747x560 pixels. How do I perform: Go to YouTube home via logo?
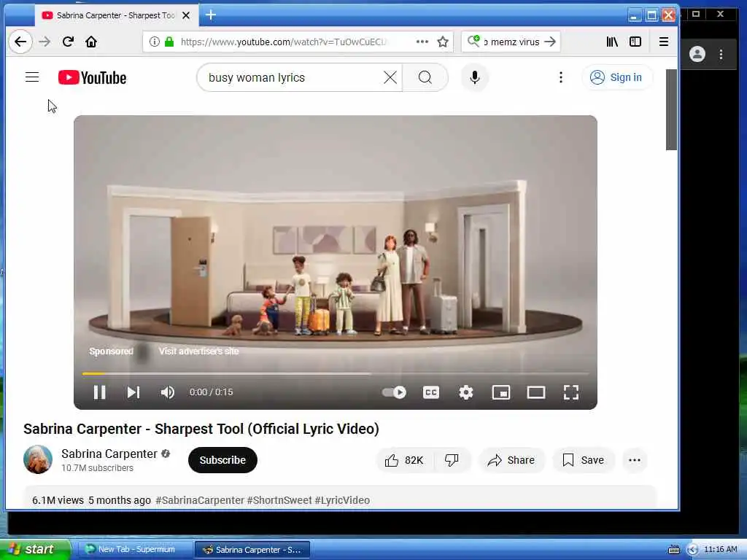coord(93,77)
